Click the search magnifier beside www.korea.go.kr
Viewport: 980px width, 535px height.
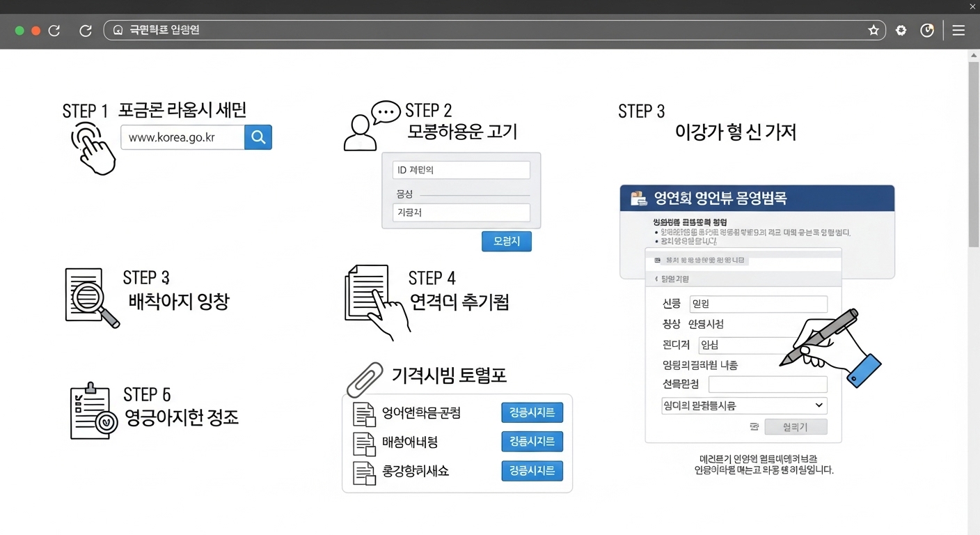(258, 137)
